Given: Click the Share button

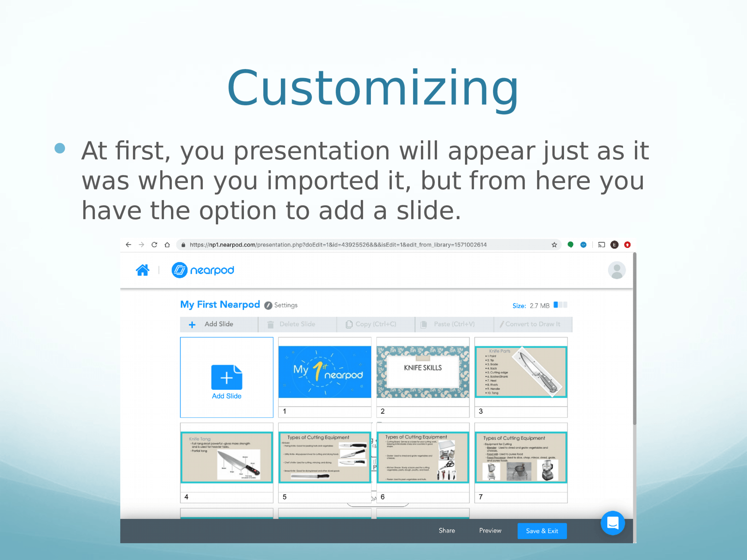Looking at the screenshot, I should click(447, 530).
